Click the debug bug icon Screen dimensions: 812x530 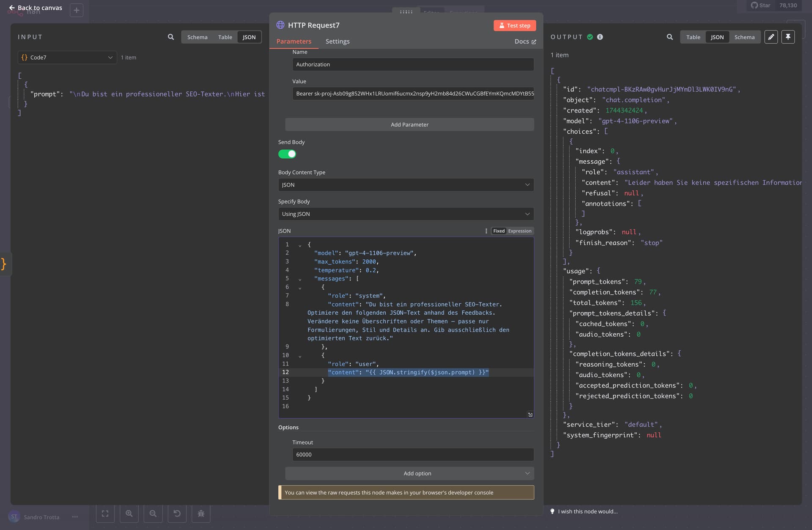tap(201, 514)
